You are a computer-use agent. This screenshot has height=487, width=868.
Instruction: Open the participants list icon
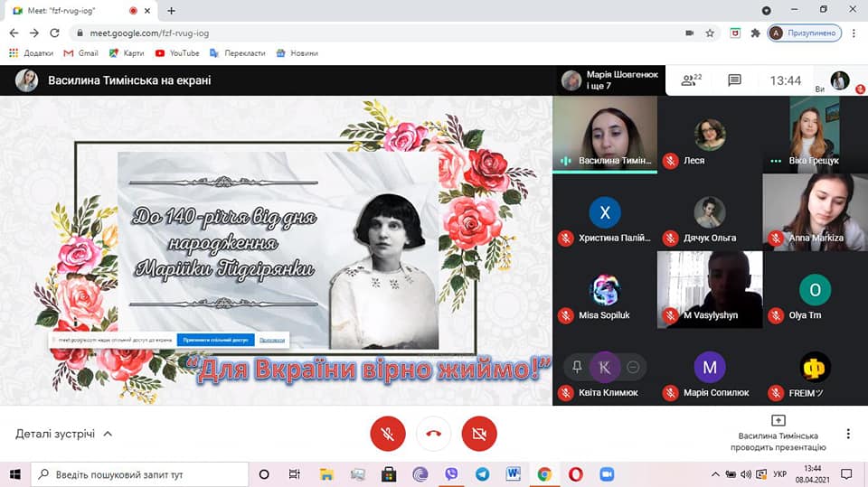tap(692, 80)
